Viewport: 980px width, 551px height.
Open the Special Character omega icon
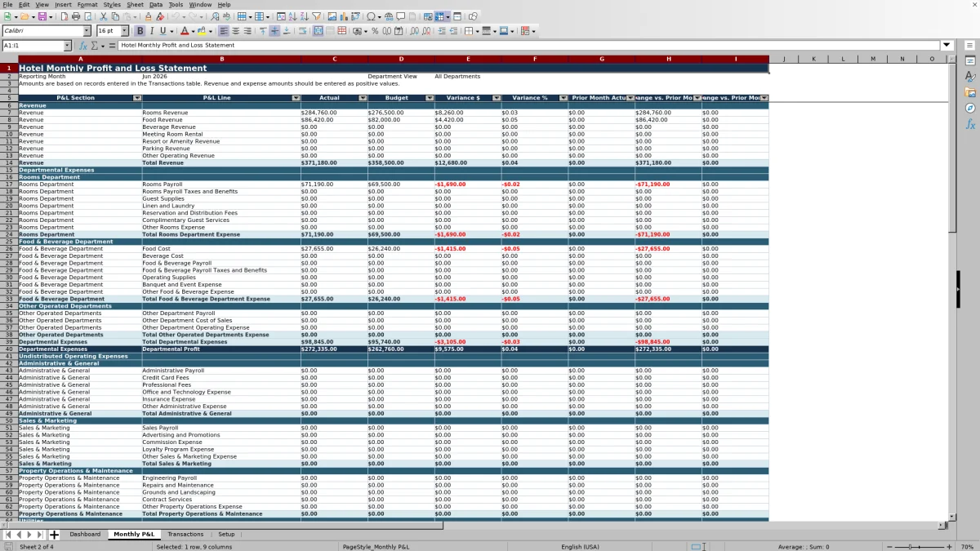pyautogui.click(x=372, y=16)
